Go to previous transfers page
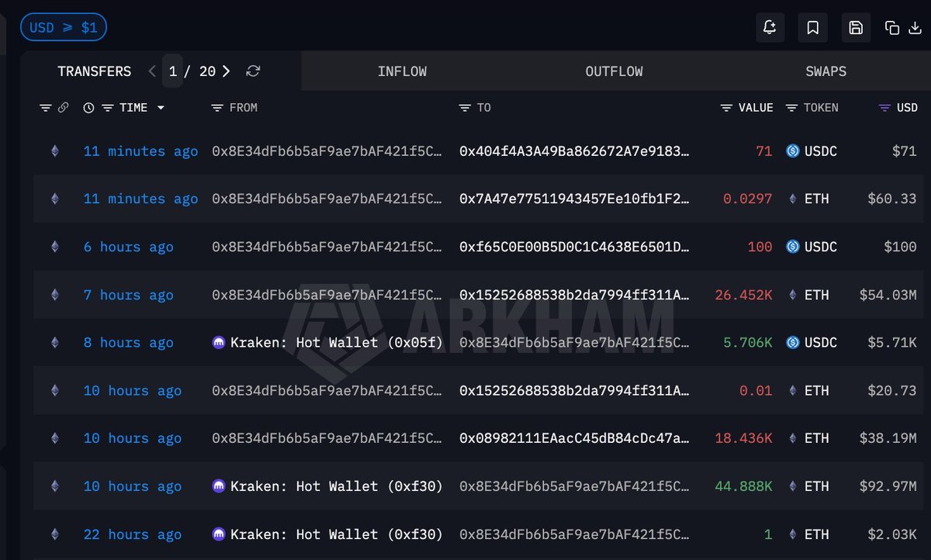The height and width of the screenshot is (560, 931). [152, 71]
